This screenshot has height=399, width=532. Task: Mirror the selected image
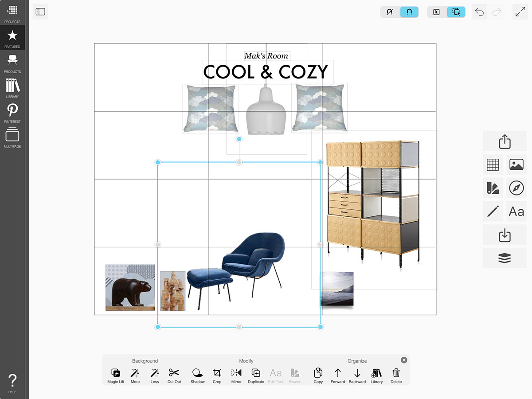tap(236, 376)
